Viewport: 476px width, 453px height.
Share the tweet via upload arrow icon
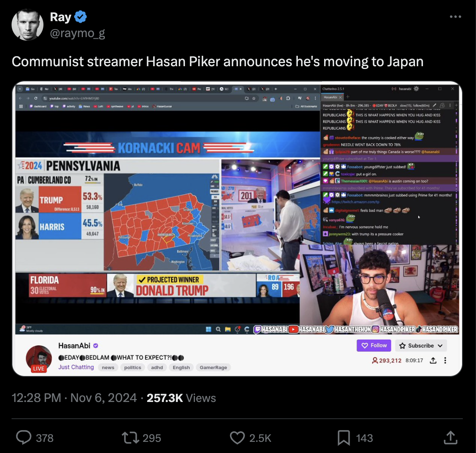point(450,437)
